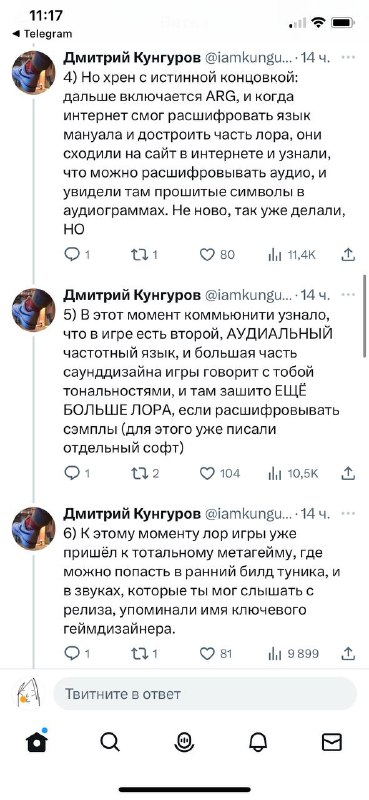Open Messages envelope in bottom bar
The image size is (369, 800).
pos(332,742)
